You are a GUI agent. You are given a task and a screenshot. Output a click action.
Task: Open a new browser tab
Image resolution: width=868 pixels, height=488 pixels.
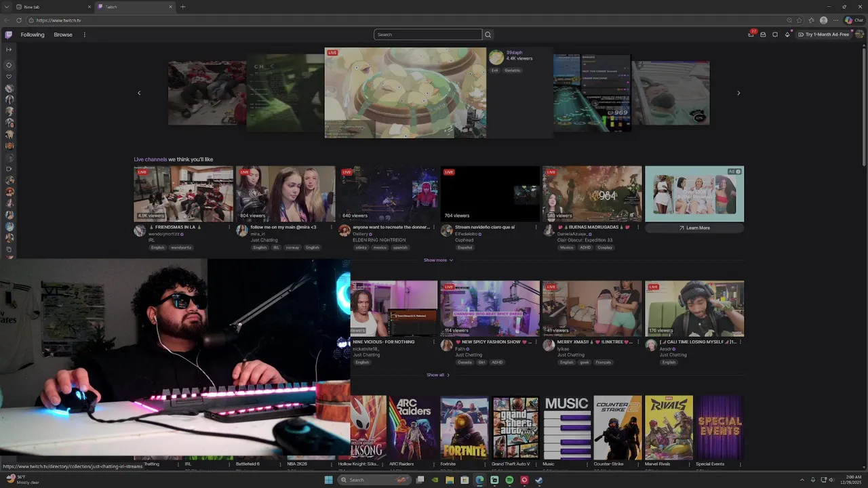coord(182,7)
